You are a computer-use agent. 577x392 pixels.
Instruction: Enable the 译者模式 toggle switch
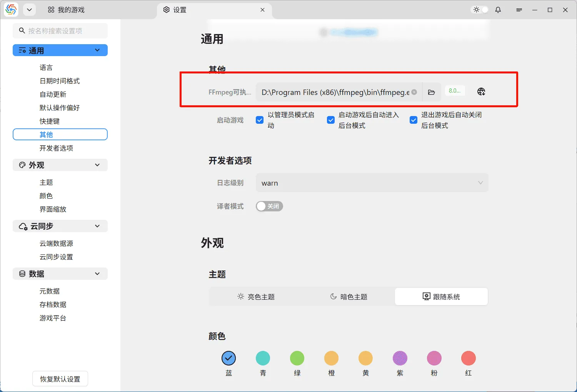coord(269,206)
